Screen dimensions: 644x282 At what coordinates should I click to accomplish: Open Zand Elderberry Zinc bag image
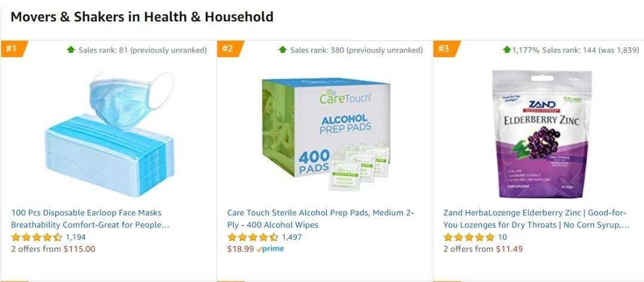tap(542, 134)
